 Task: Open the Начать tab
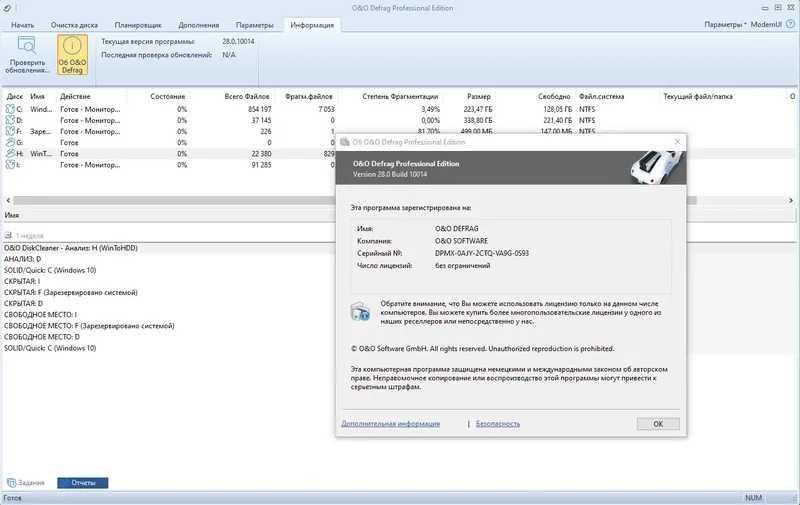[22, 24]
